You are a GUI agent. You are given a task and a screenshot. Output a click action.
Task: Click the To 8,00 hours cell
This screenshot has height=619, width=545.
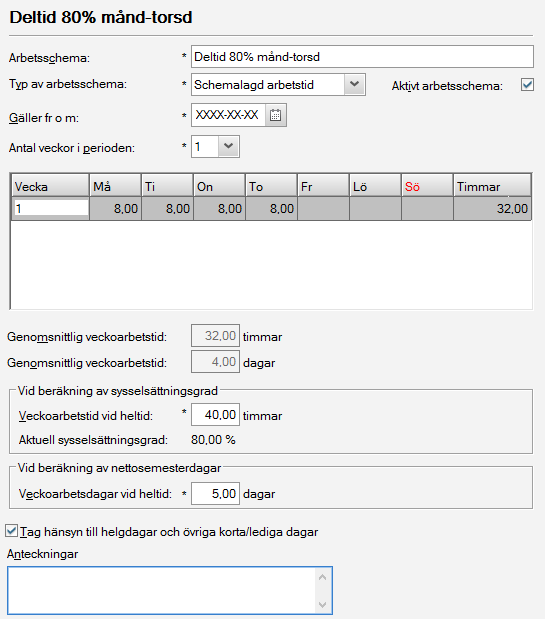click(272, 208)
